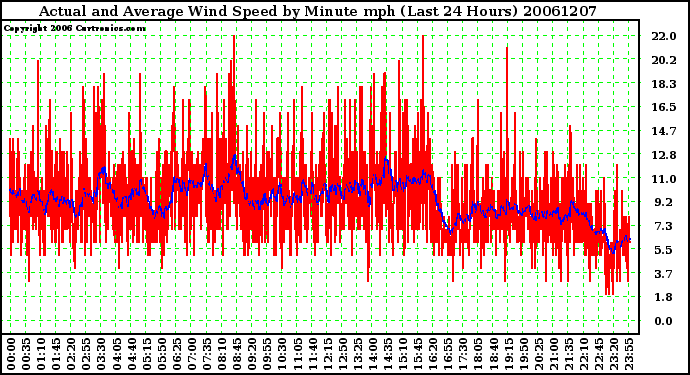Viewport: 690px width, 375px height.
Task: Click the 23:55 time label
Action: point(628,354)
